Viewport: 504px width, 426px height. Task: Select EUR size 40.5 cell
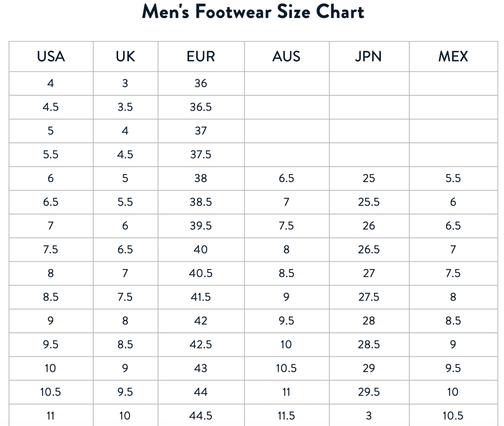[201, 274]
